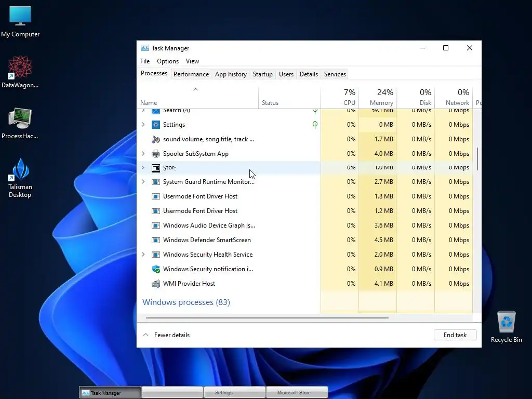Image resolution: width=532 pixels, height=399 pixels.
Task: Sort by the Network column header
Action: click(x=454, y=98)
